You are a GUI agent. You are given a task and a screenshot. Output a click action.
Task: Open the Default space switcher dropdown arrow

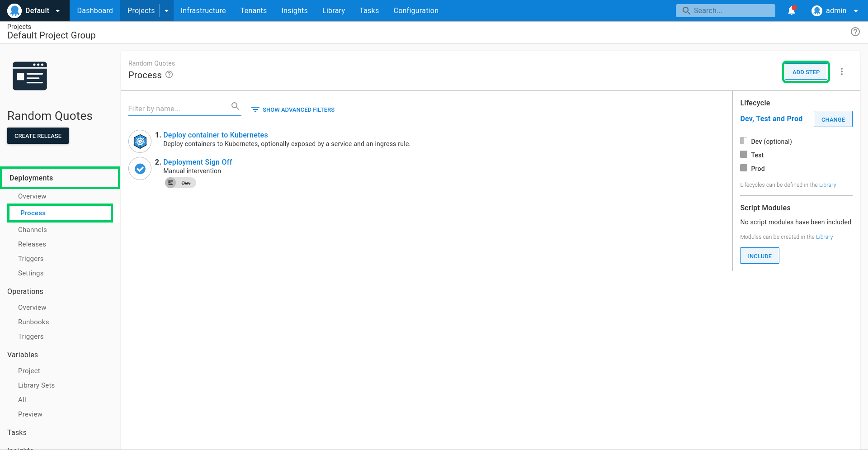click(58, 11)
